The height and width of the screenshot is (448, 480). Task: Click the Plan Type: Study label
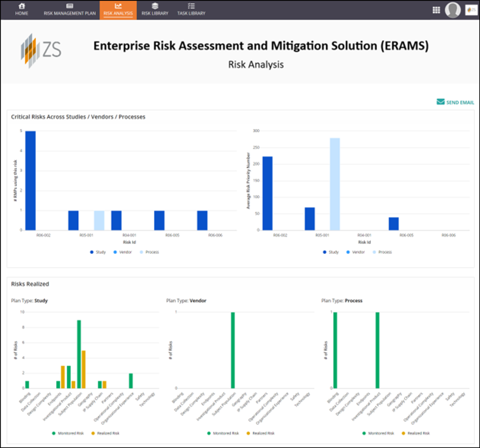click(x=29, y=301)
